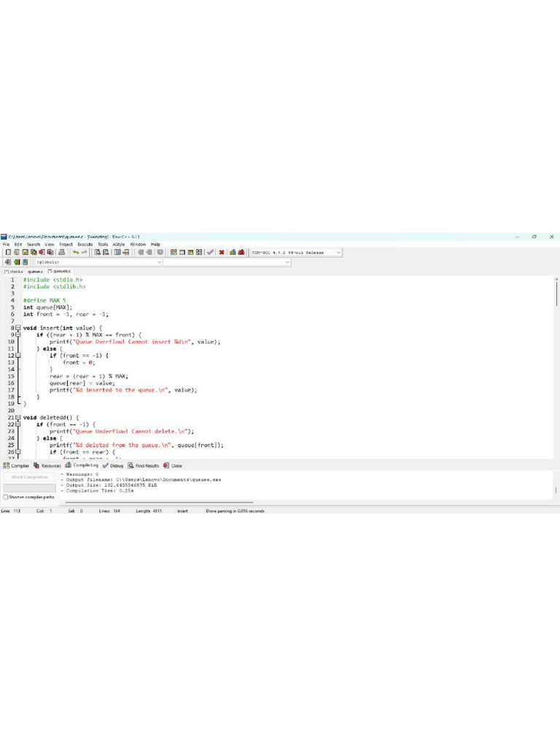Collapse the deletedd function fold at line 21
Viewport: 560px width, 747px height.
(x=18, y=417)
